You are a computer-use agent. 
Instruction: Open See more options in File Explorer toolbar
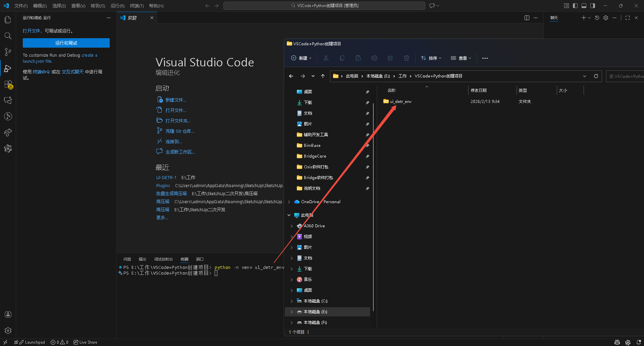click(485, 58)
